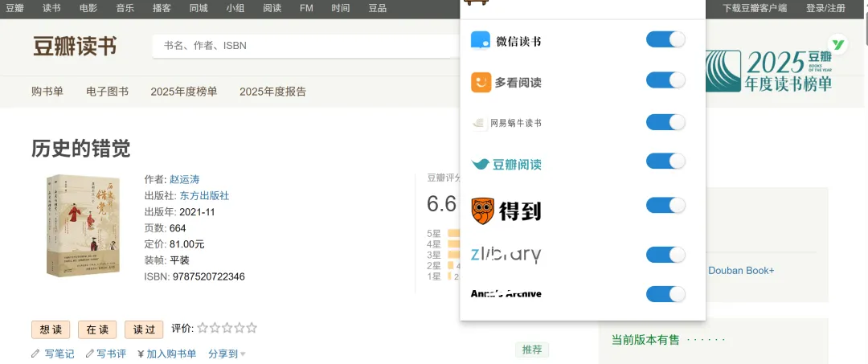Click the 定价 value 81.00元
Viewport: 868px width, 364px height.
(x=187, y=244)
